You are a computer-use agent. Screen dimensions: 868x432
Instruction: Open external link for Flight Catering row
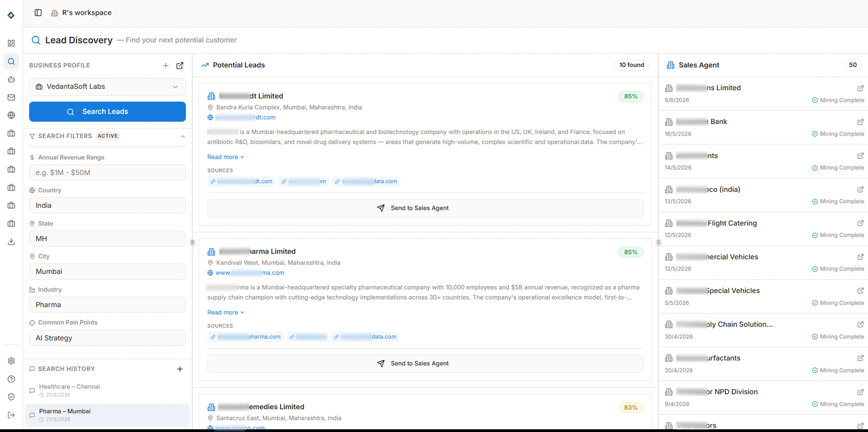coord(860,223)
